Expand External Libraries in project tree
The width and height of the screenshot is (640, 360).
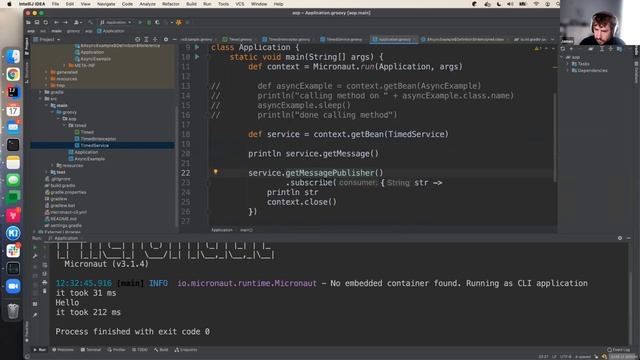[34, 232]
